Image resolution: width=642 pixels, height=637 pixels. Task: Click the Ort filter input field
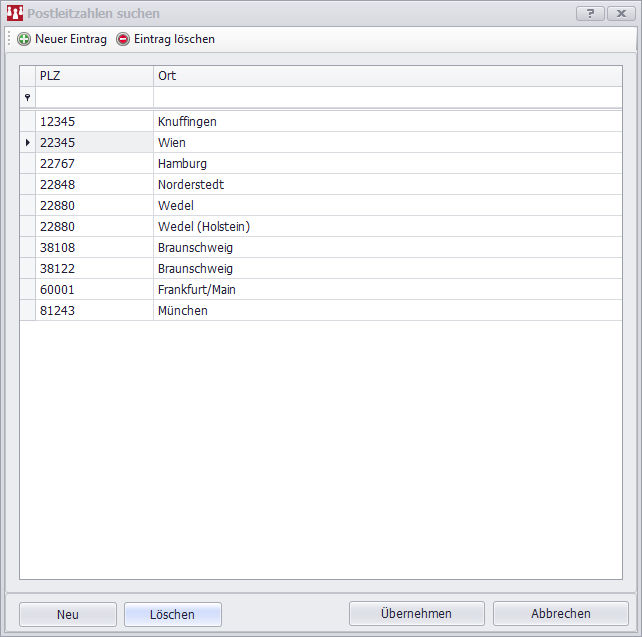point(387,97)
